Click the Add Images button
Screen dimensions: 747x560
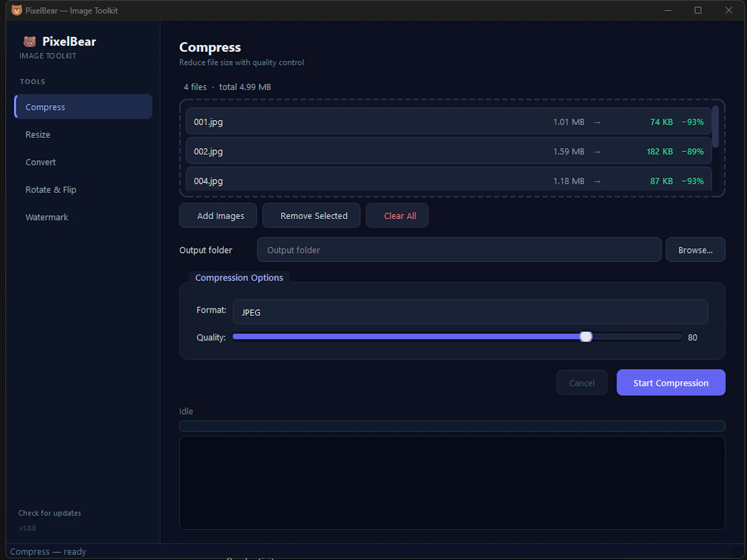pyautogui.click(x=218, y=215)
